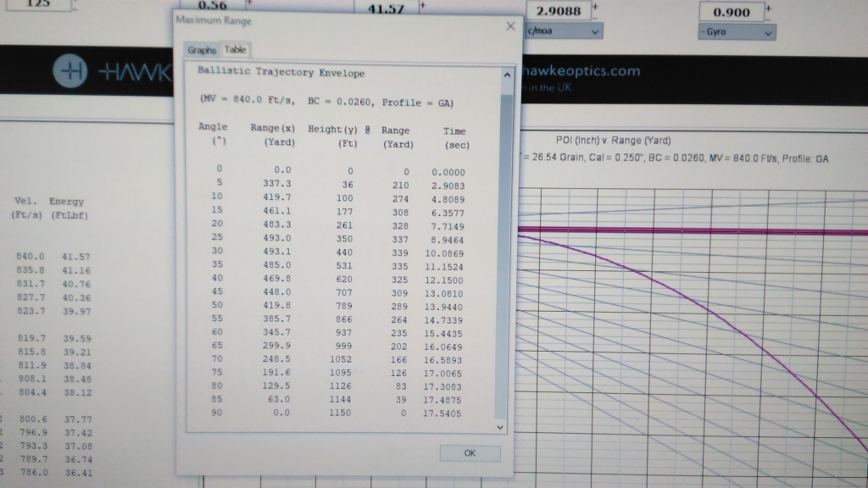Click the 41.57 field above the dialog
868x488 pixels.
[387, 8]
